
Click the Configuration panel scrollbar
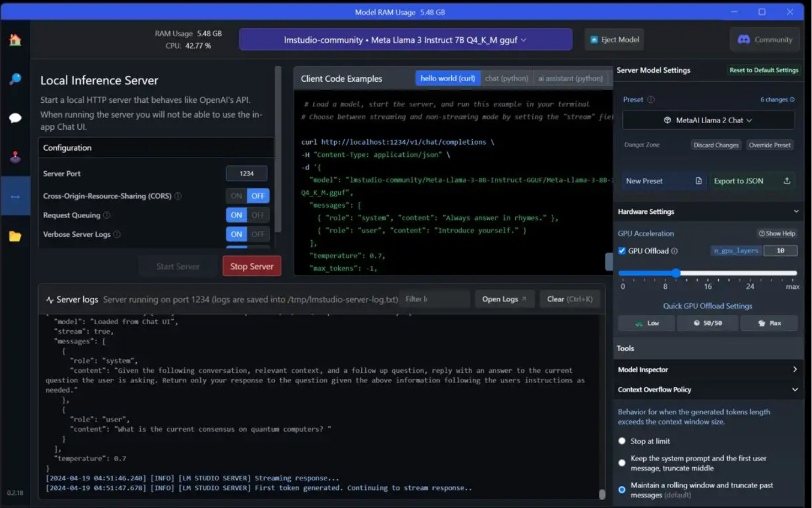[x=278, y=149]
